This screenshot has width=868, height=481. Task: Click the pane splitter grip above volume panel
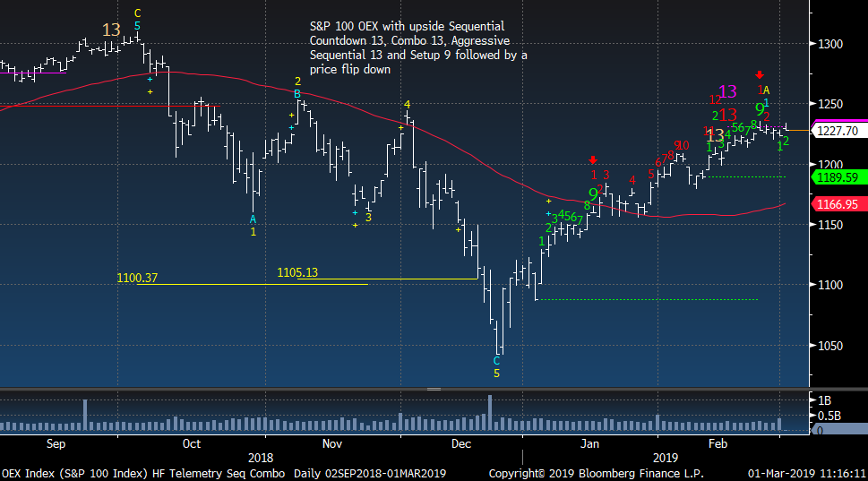[x=434, y=389]
